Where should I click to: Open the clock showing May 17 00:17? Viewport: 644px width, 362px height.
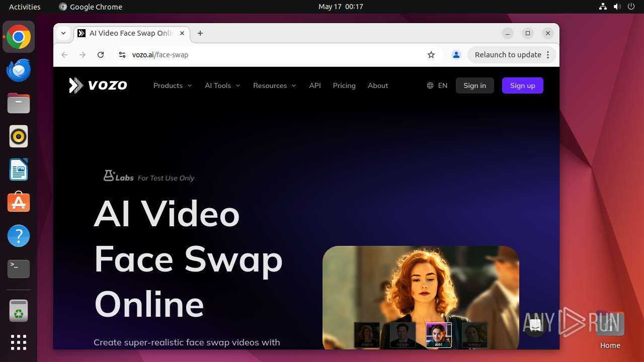[341, 7]
